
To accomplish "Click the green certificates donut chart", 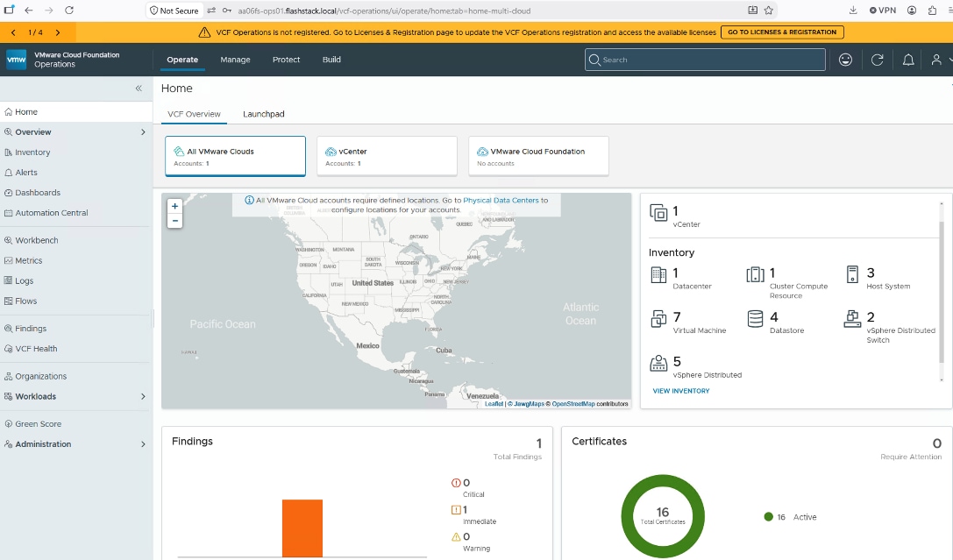I will coord(663,517).
